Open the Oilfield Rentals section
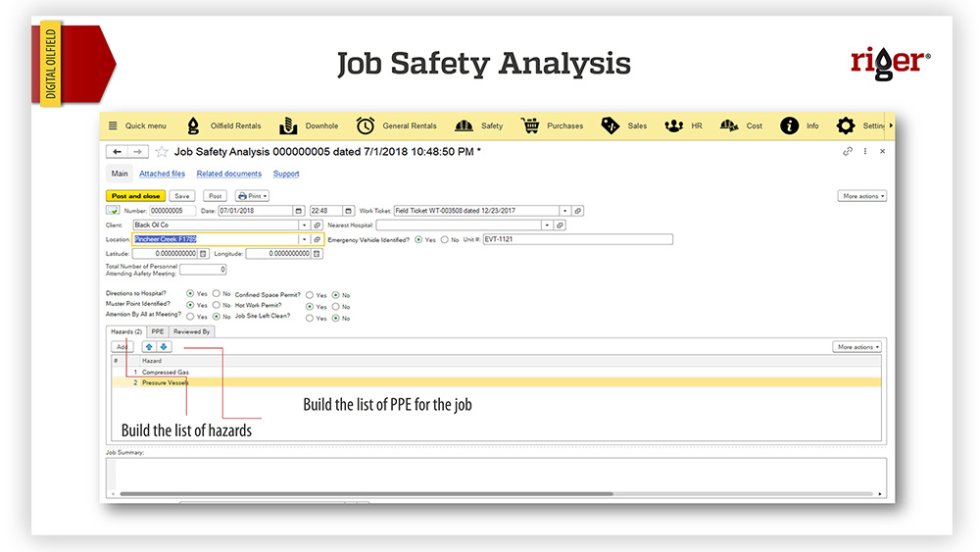The height and width of the screenshot is (552, 980). click(223, 125)
